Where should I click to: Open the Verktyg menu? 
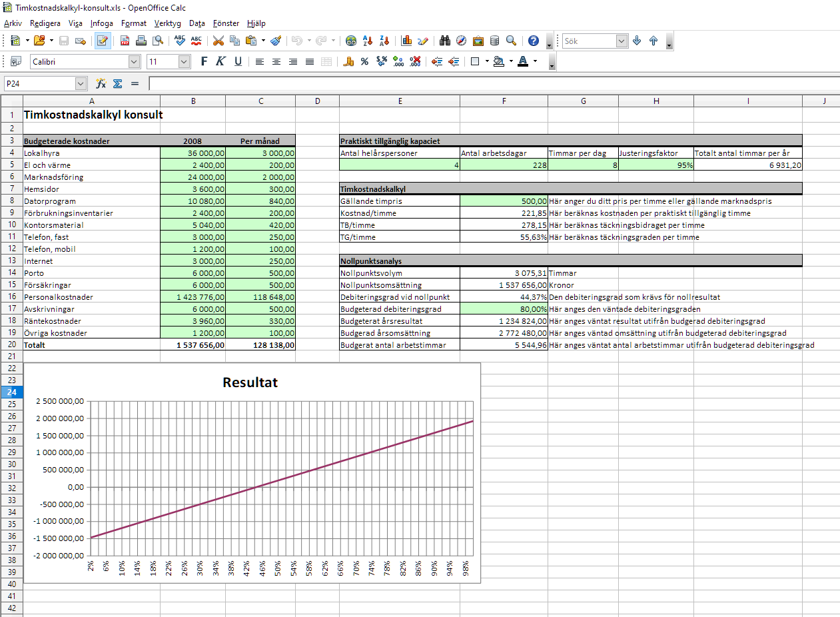(x=167, y=23)
